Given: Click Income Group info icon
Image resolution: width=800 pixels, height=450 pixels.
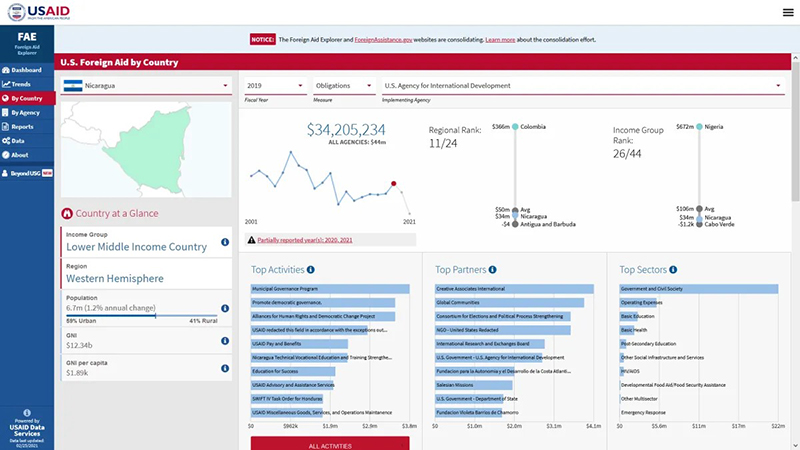Looking at the screenshot, I should (225, 243).
